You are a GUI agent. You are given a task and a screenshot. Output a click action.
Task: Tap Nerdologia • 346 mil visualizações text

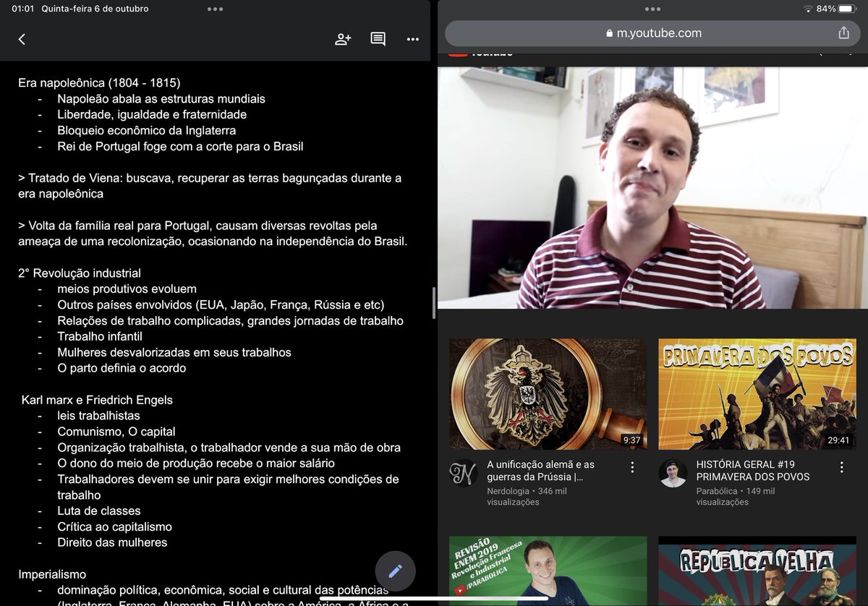pyautogui.click(x=527, y=496)
